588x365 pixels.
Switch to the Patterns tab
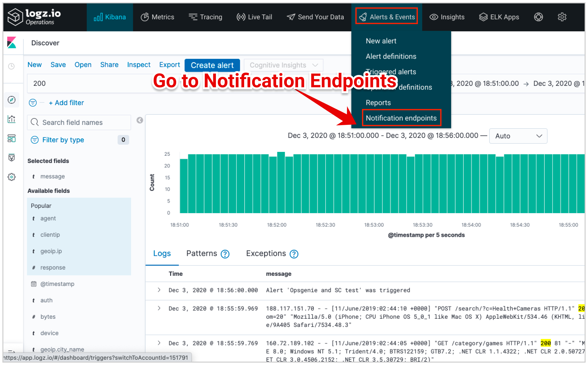point(202,253)
